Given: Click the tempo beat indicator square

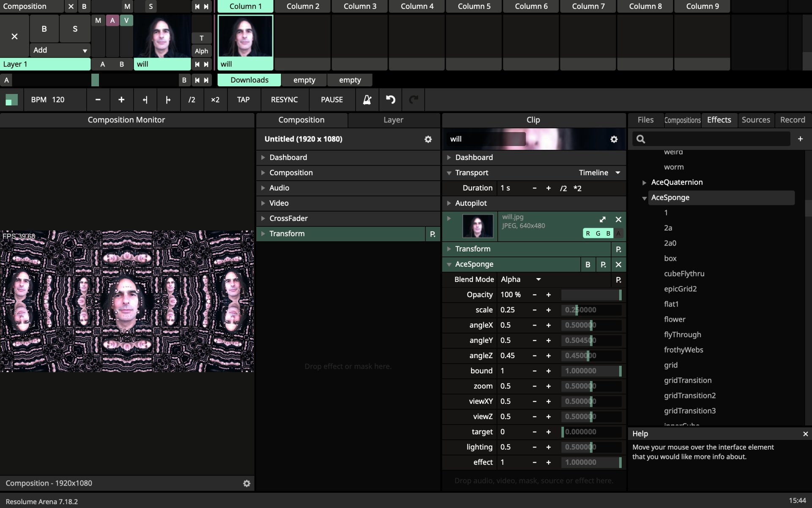Looking at the screenshot, I should click(11, 100).
